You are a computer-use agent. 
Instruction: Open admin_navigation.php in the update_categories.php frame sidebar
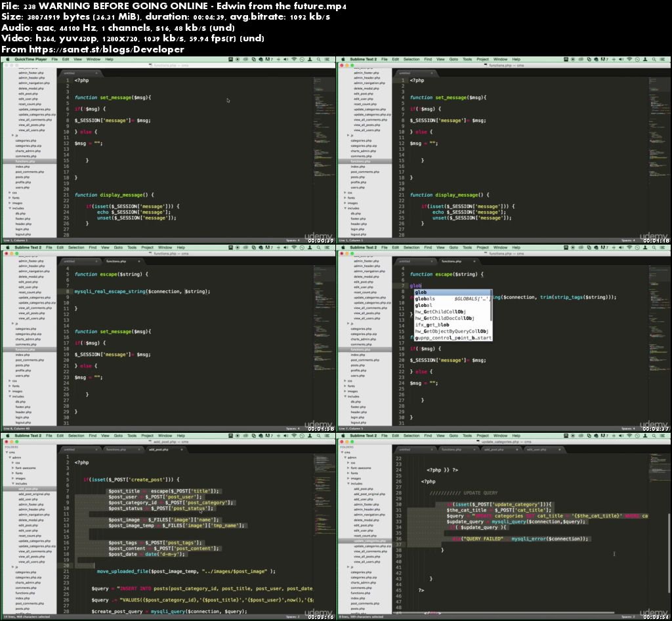[369, 515]
